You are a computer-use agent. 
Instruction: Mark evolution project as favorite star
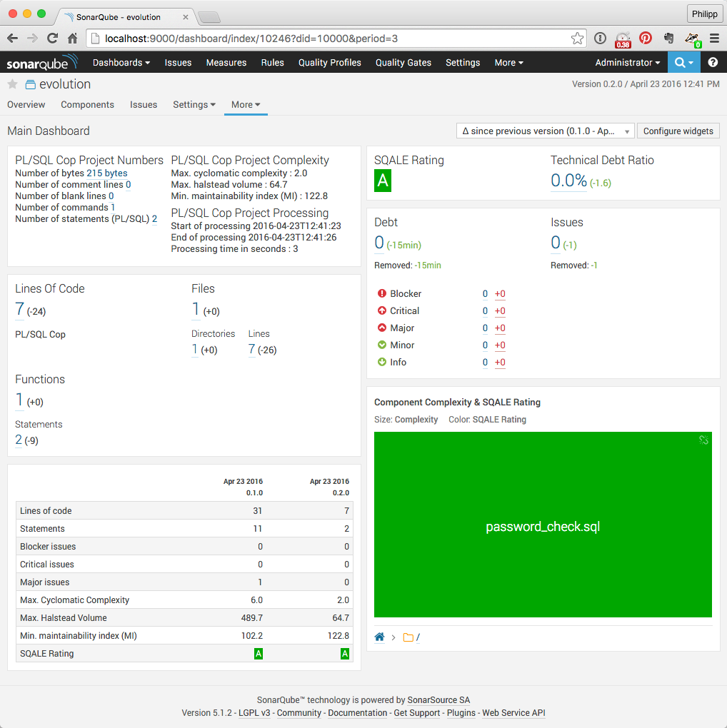(x=13, y=84)
